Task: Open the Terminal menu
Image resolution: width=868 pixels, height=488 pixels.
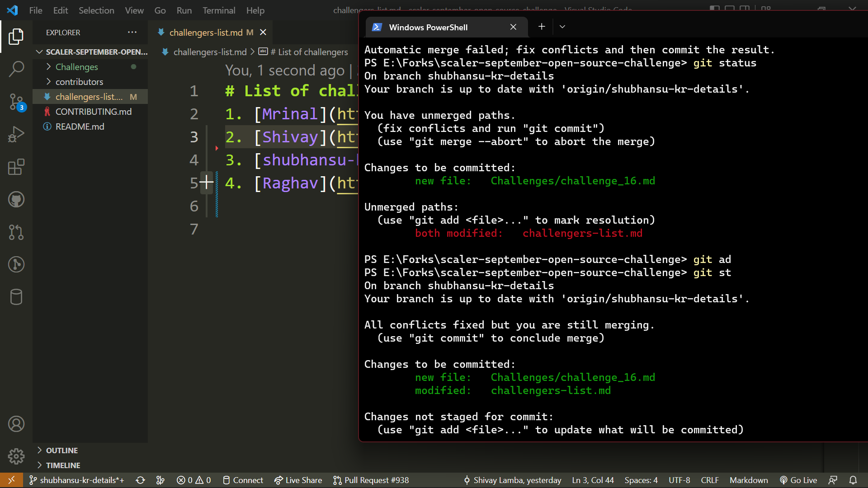Action: 219,10
